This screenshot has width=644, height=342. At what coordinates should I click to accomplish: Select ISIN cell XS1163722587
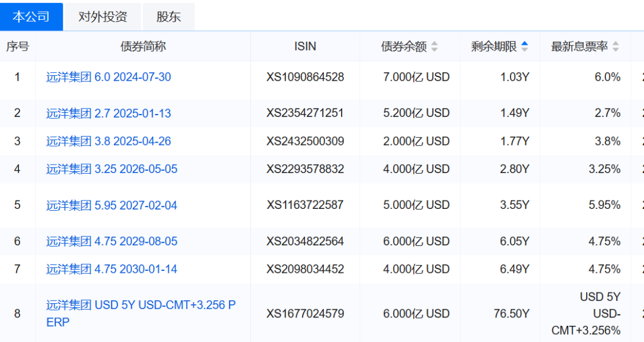[305, 205]
